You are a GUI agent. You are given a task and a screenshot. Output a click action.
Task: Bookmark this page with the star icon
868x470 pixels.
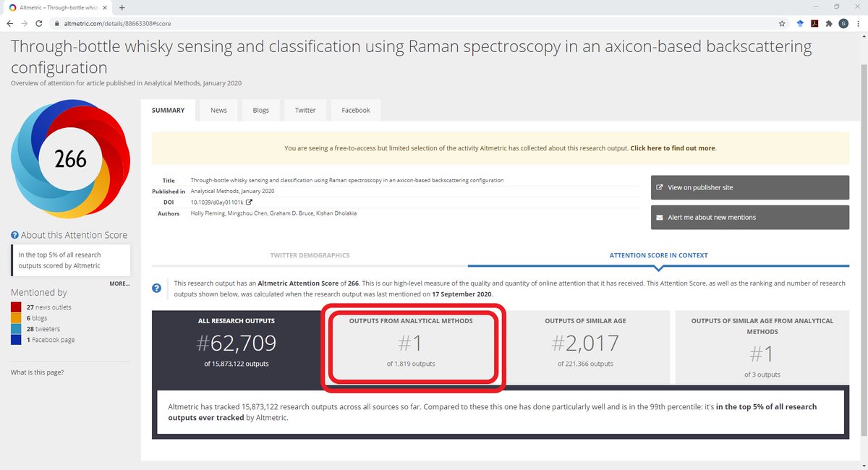click(x=782, y=23)
